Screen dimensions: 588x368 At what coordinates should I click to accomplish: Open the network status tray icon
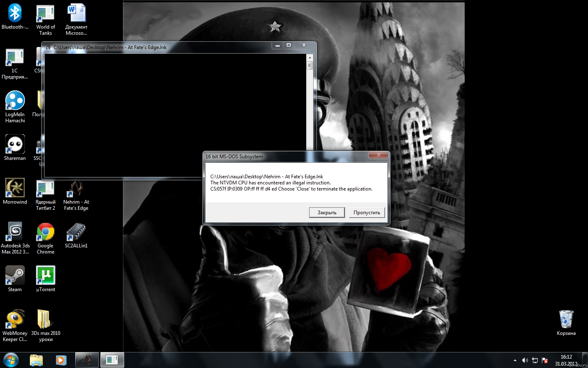(x=535, y=360)
